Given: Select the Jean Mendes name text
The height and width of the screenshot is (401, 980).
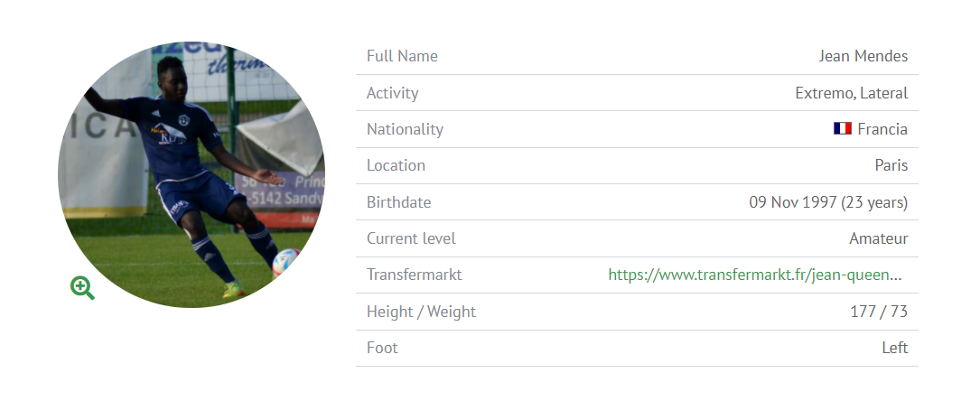Looking at the screenshot, I should [x=863, y=56].
